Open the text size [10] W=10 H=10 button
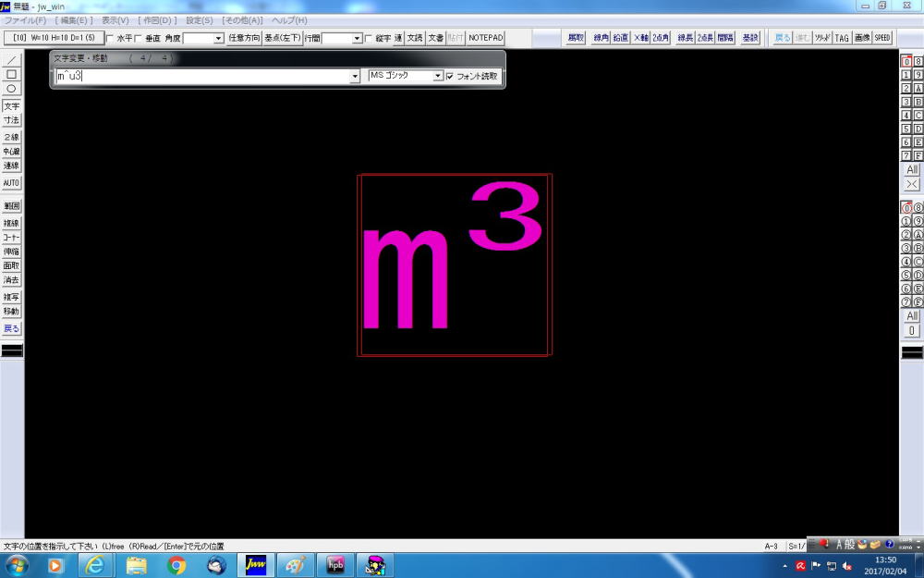924x578 pixels. (54, 38)
